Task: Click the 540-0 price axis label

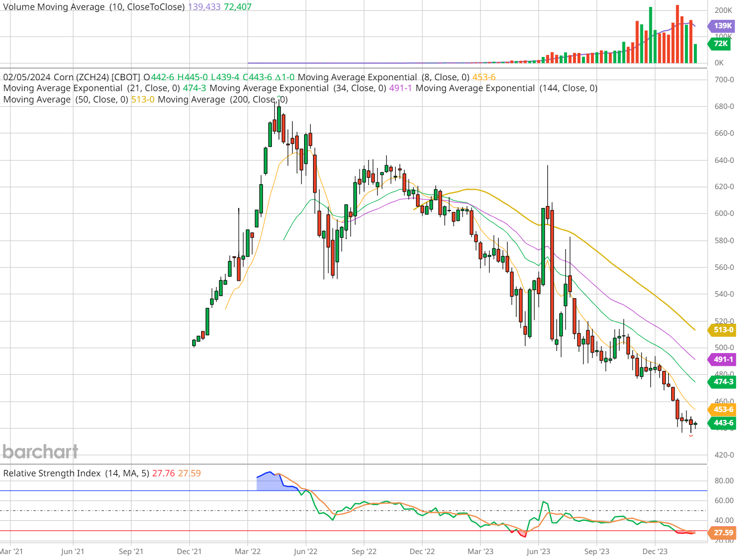Action: click(x=724, y=294)
